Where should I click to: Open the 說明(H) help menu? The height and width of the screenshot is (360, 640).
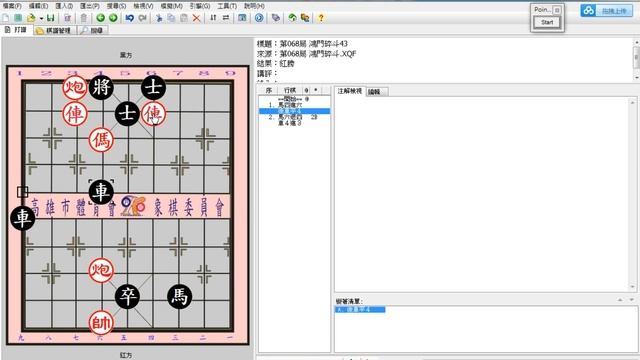pos(254,6)
